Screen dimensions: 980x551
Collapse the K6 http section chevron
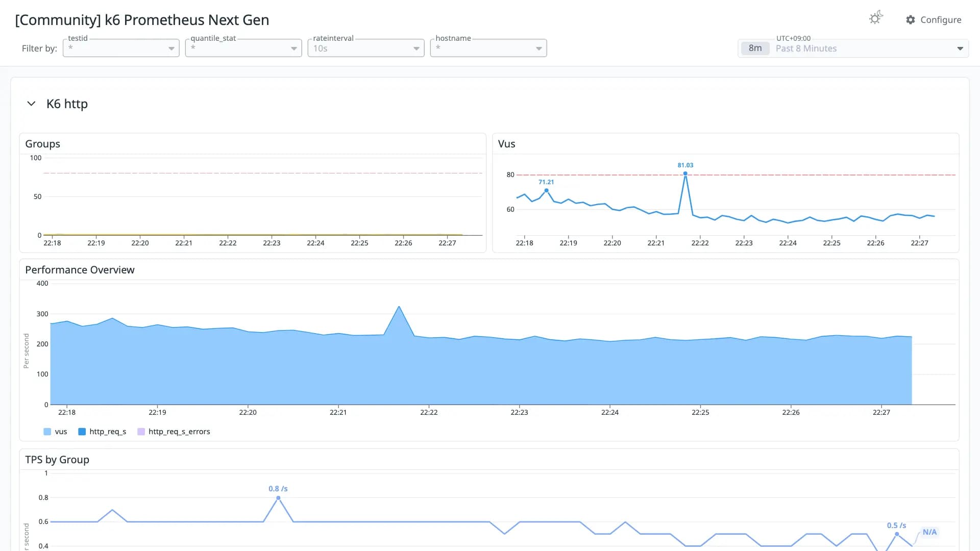click(31, 104)
